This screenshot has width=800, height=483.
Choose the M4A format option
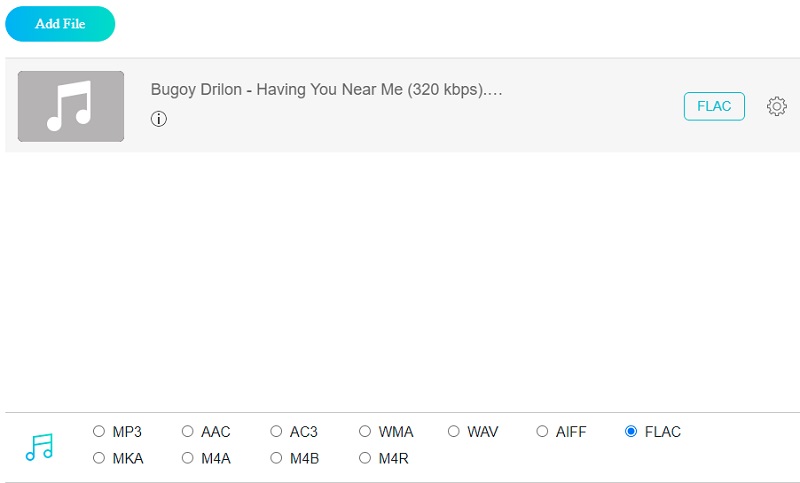tap(188, 458)
